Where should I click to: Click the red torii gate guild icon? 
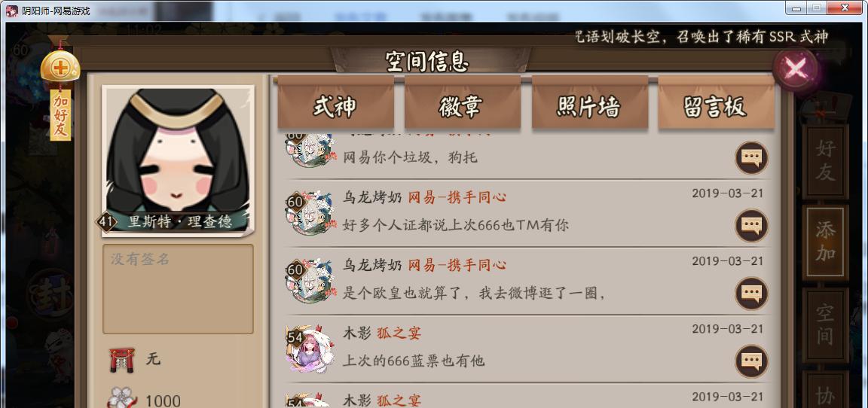click(x=122, y=360)
